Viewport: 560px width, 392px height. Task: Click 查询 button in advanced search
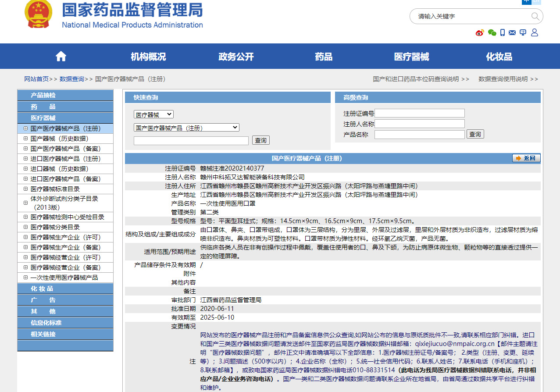pyautogui.click(x=475, y=134)
